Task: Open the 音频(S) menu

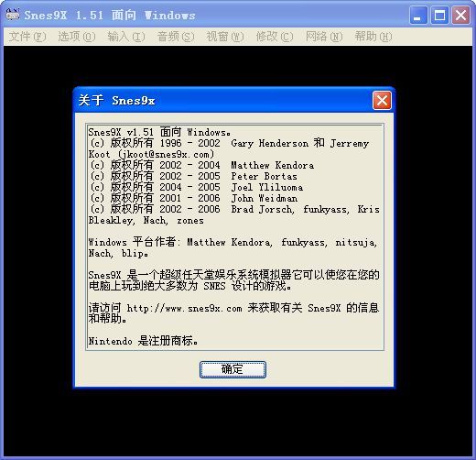Action: [x=176, y=37]
